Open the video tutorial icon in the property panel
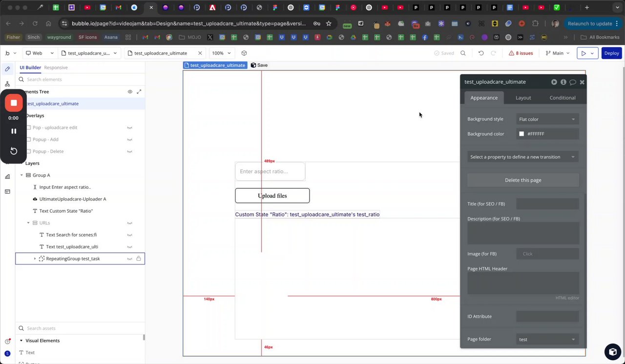The image size is (625, 364). (x=554, y=82)
